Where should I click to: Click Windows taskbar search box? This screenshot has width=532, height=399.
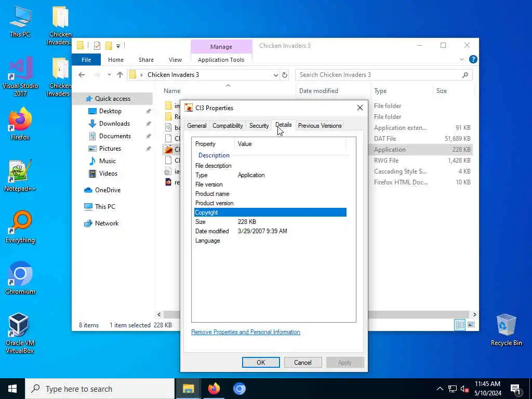[100, 389]
